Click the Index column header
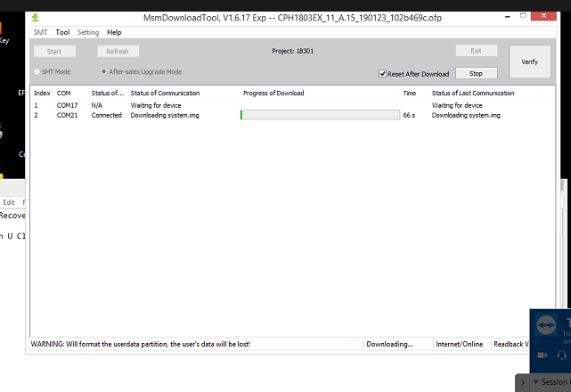 pos(42,94)
